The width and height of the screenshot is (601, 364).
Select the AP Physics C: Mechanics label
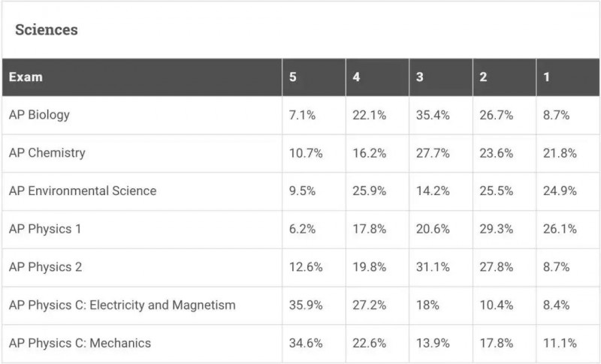(x=80, y=343)
